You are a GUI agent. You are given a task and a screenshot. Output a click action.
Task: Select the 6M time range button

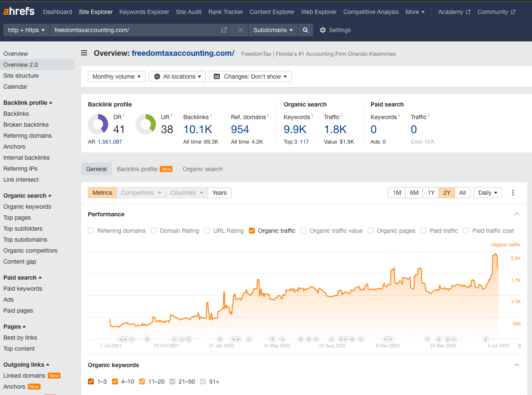point(414,193)
